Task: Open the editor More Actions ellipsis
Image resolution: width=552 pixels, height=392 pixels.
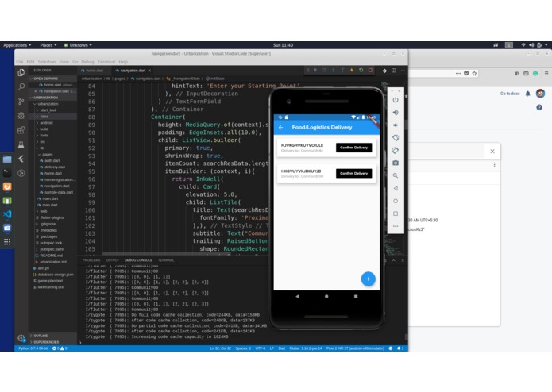Action: pos(403,71)
